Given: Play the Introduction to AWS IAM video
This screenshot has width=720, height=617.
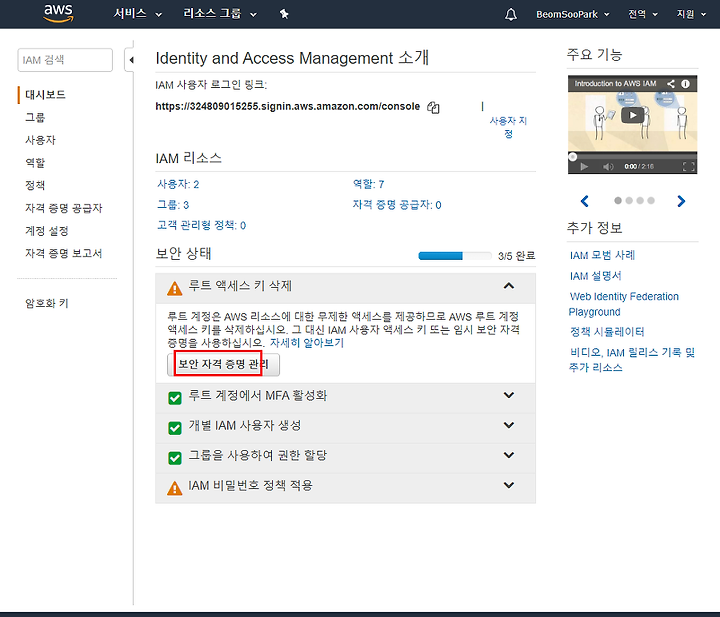Looking at the screenshot, I should [632, 115].
